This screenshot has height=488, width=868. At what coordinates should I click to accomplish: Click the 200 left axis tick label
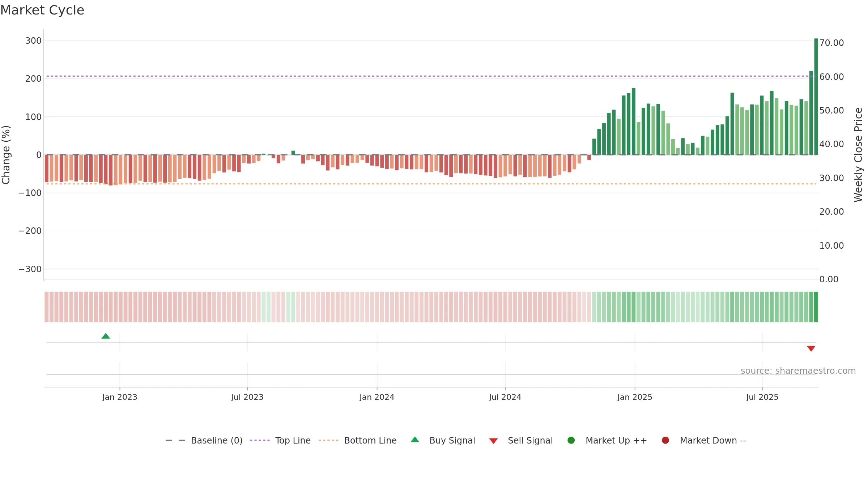click(33, 79)
